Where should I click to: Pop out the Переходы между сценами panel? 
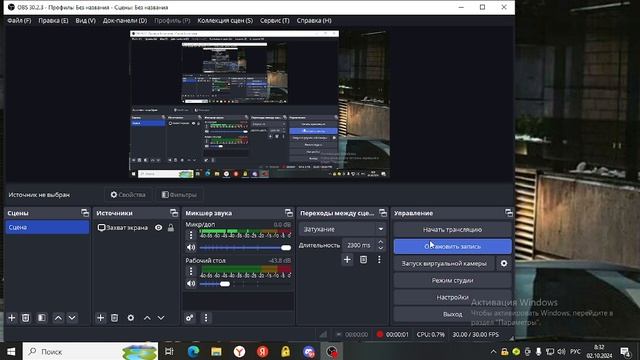(382, 213)
